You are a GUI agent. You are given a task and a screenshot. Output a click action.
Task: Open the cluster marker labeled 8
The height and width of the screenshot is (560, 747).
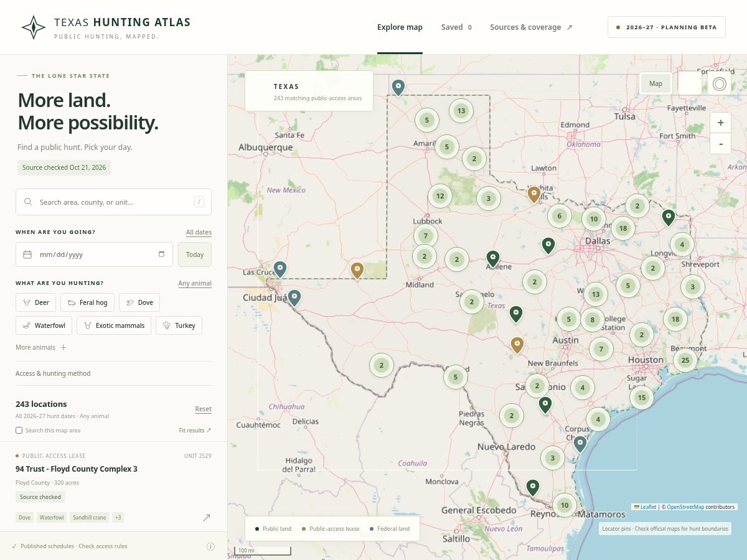point(593,320)
